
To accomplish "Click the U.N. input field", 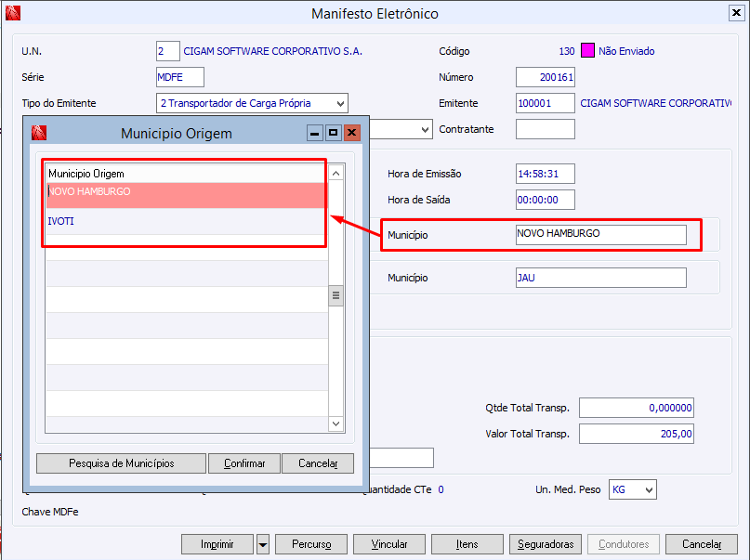I will pos(168,51).
